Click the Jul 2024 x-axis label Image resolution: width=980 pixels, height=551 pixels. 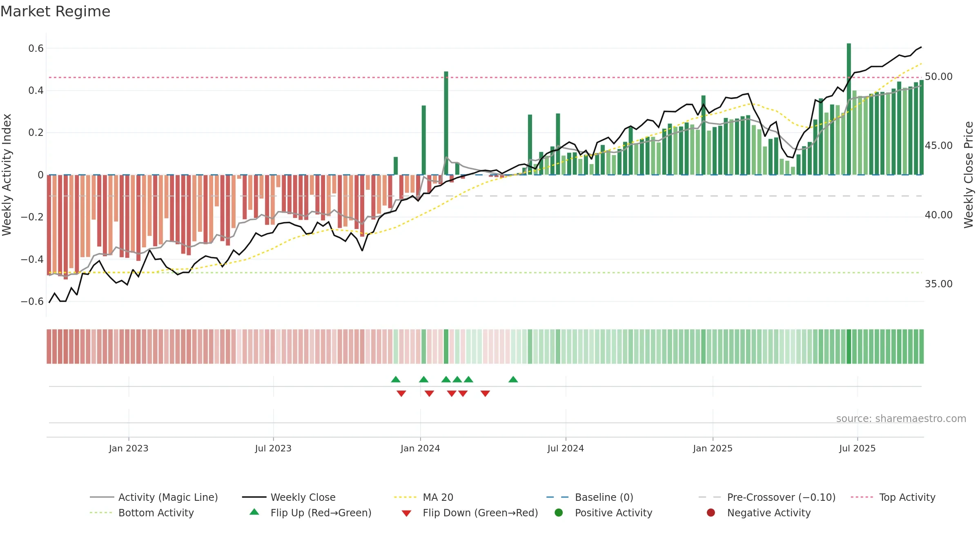[x=566, y=448]
